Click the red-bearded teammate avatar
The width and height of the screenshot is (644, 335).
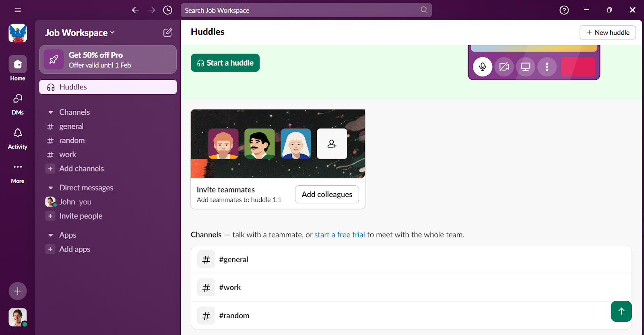click(223, 144)
